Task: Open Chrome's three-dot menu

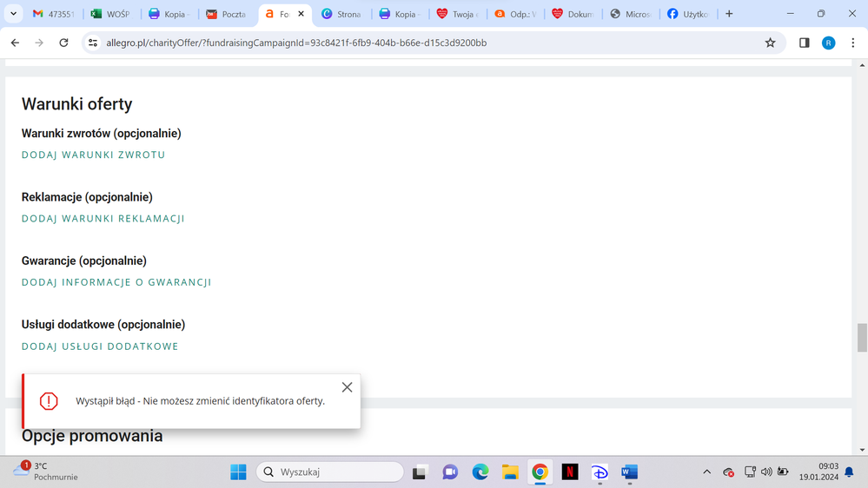Action: [852, 43]
